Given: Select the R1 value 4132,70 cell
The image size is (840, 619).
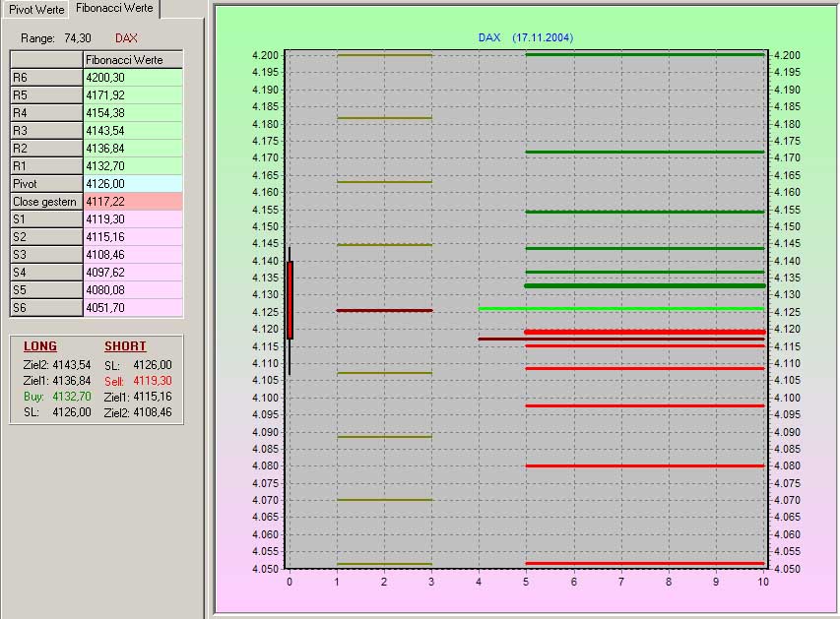Looking at the screenshot, I should [x=133, y=166].
